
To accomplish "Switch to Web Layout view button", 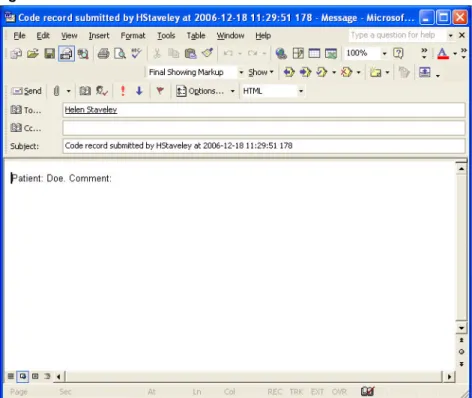I will [23, 376].
